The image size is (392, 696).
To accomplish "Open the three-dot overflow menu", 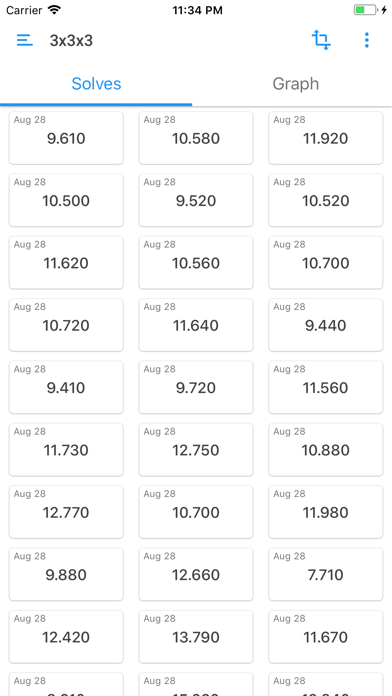I will click(367, 40).
